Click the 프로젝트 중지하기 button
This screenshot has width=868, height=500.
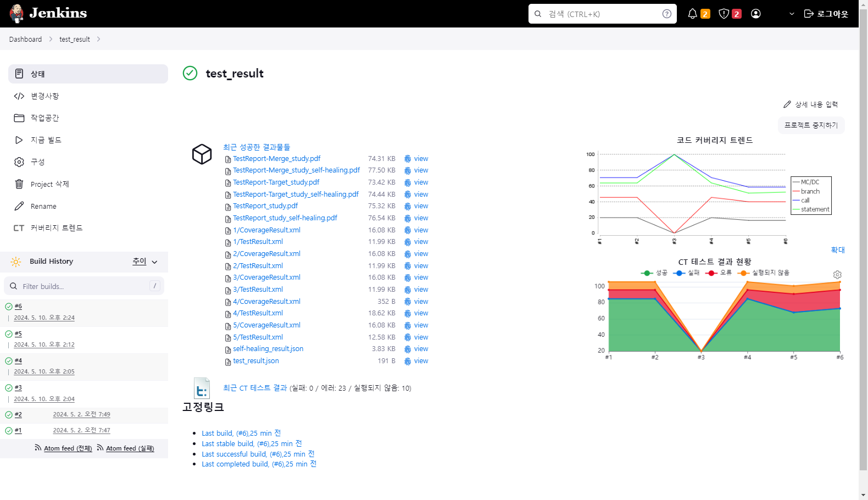click(x=811, y=125)
